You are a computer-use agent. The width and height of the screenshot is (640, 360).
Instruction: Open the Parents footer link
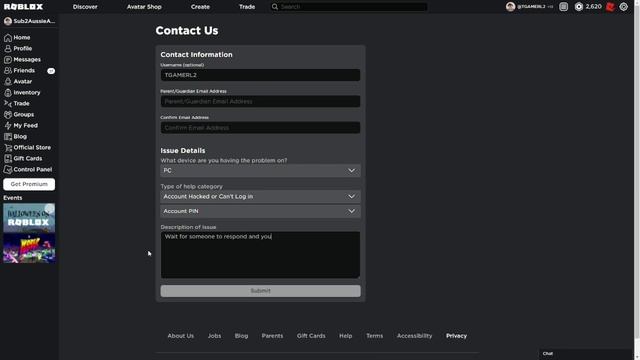[272, 336]
